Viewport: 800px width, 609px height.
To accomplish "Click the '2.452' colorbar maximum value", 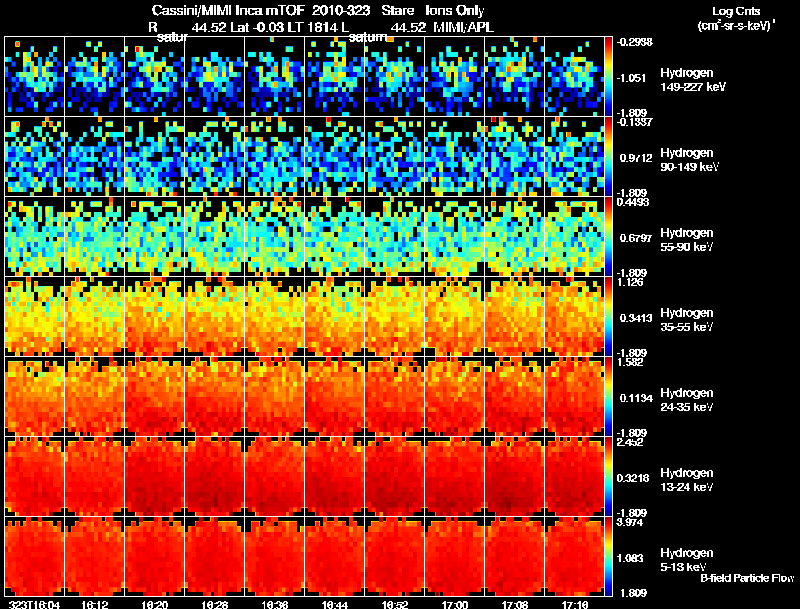I will (630, 442).
